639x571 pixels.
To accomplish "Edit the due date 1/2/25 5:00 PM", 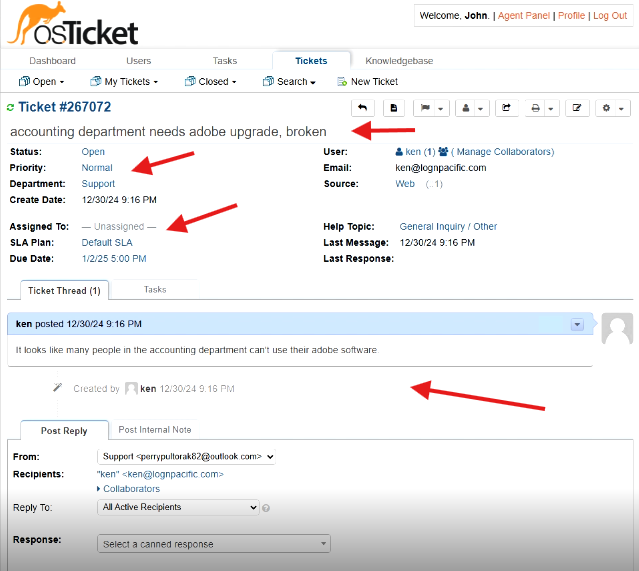I will click(x=114, y=258).
